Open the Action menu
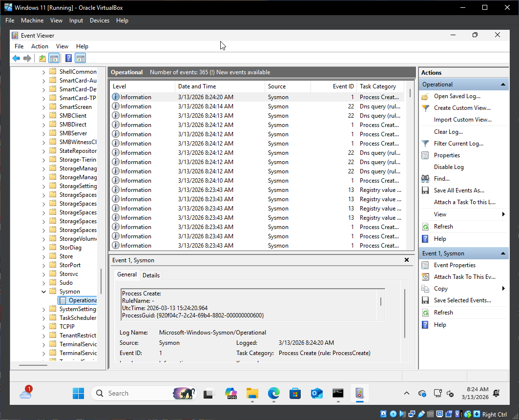Screen dimensions: 519x420 pyautogui.click(x=40, y=46)
